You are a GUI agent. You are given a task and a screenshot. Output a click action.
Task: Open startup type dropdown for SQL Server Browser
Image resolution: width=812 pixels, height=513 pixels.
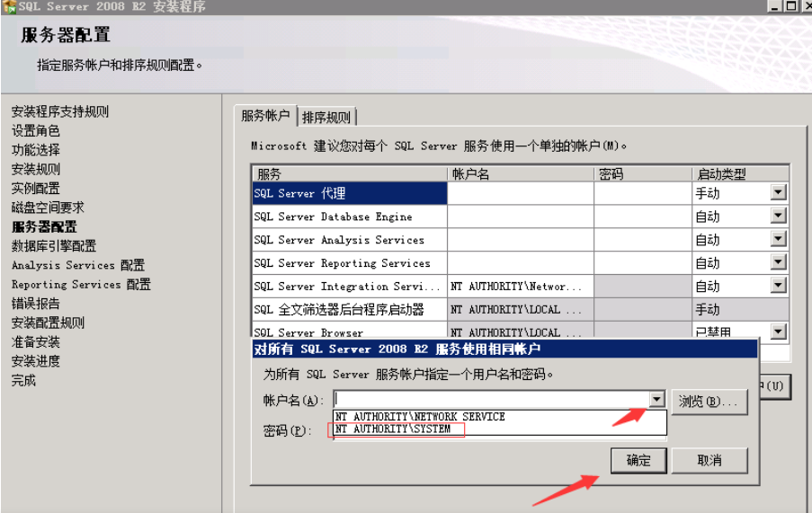pos(778,331)
